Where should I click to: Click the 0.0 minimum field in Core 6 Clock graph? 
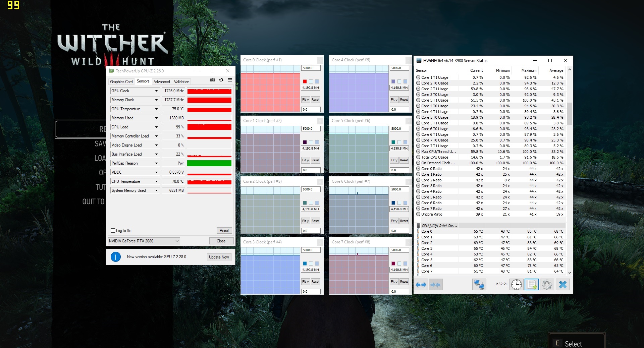point(399,231)
